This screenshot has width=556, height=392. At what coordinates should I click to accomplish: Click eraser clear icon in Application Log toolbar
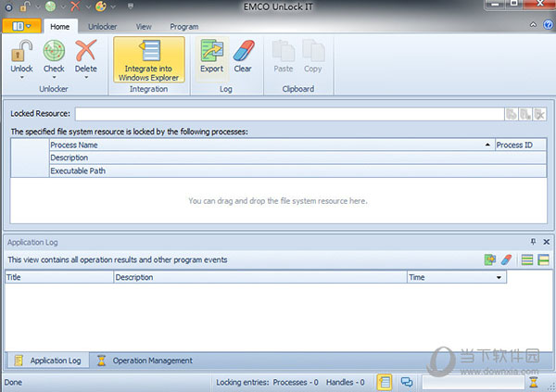click(506, 259)
